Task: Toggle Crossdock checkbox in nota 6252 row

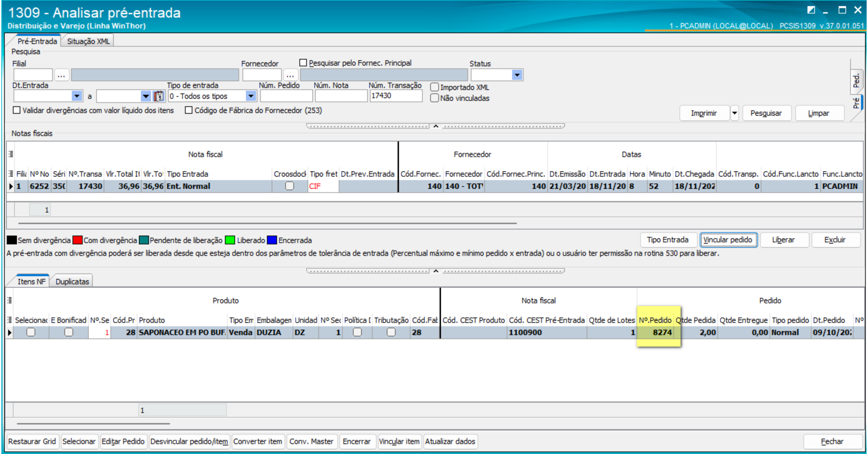Action: [289, 186]
